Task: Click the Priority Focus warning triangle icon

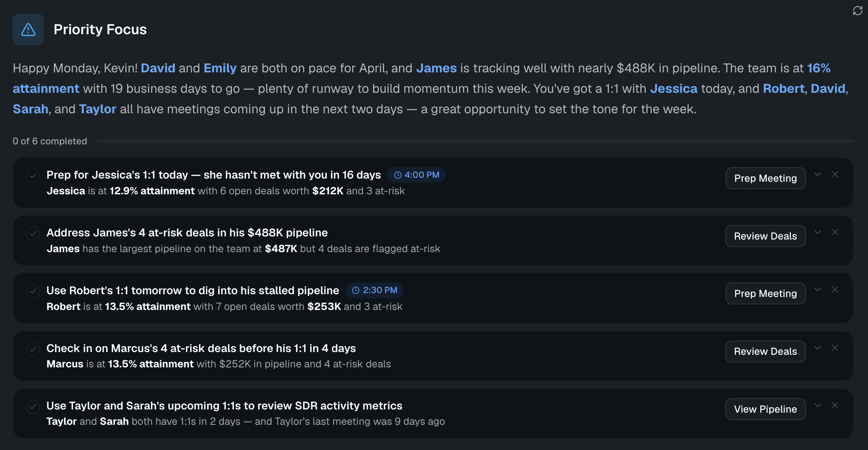Action: 28,30
